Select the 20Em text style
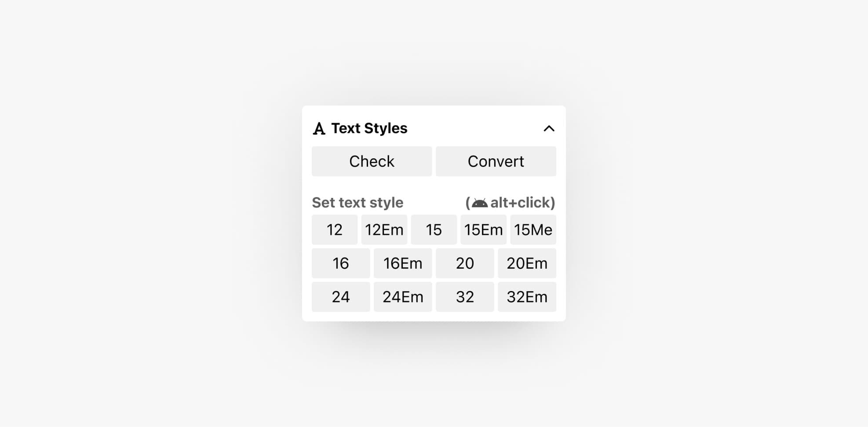The height and width of the screenshot is (427, 868). pos(527,263)
